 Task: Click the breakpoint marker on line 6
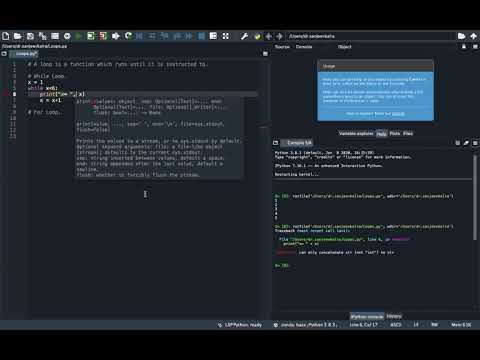coord(6,94)
